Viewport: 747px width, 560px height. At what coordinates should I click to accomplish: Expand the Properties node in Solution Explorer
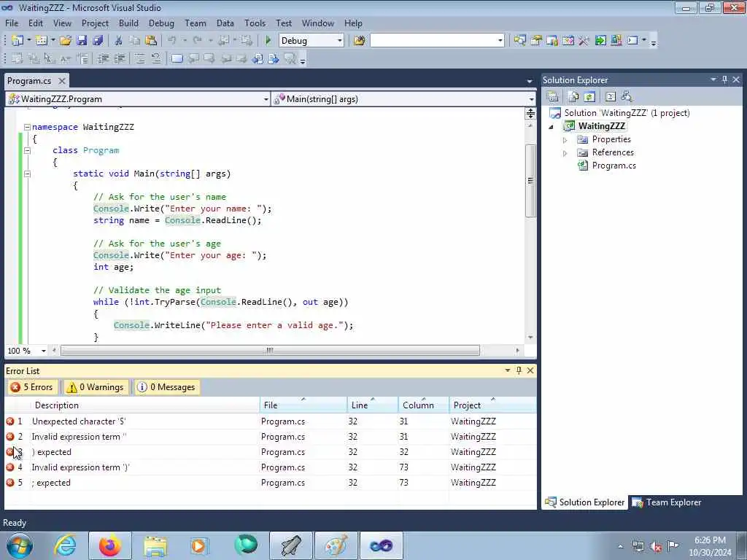565,140
